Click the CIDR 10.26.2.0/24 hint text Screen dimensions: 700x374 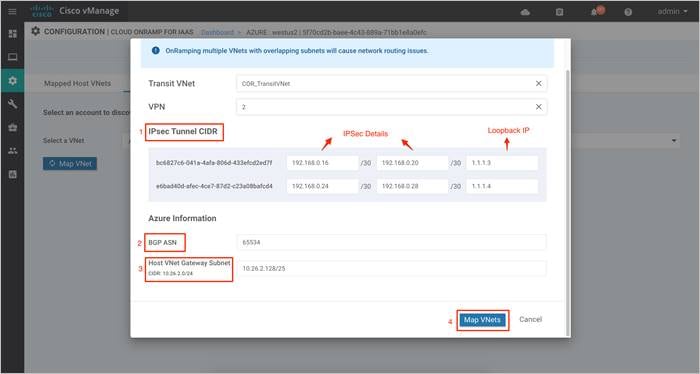coord(171,273)
